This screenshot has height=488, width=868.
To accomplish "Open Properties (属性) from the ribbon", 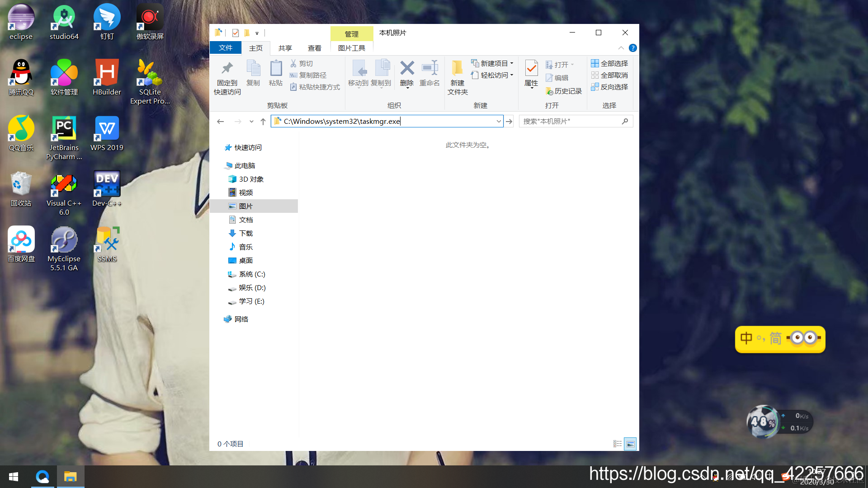I will pos(531,75).
